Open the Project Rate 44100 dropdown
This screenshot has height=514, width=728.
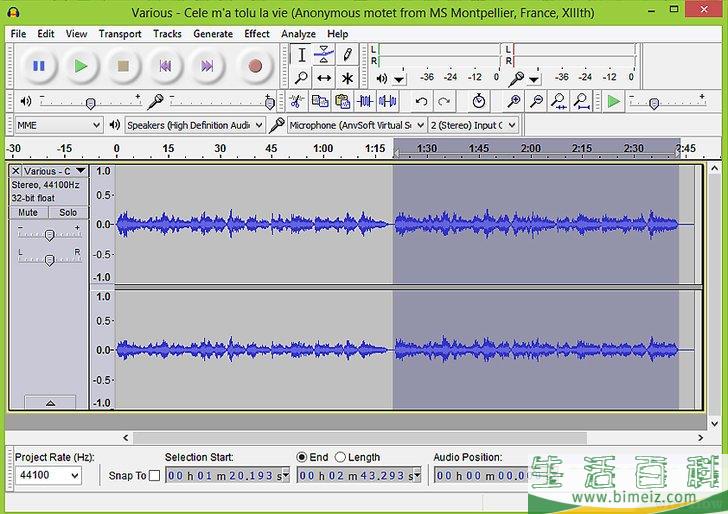48,475
